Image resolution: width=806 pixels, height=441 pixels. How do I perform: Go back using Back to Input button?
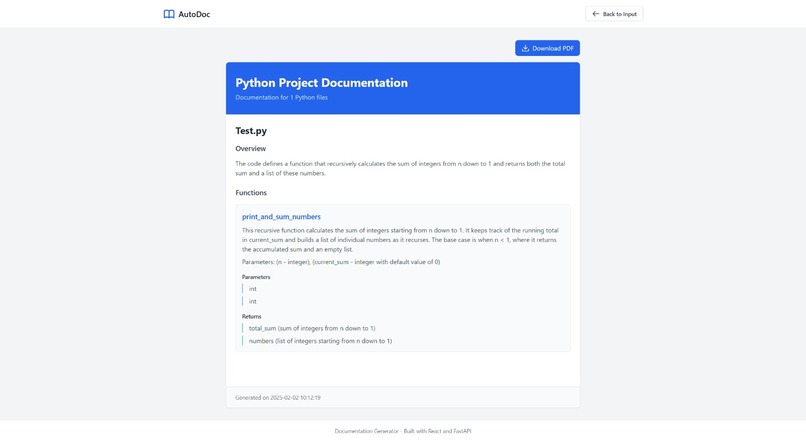(614, 14)
